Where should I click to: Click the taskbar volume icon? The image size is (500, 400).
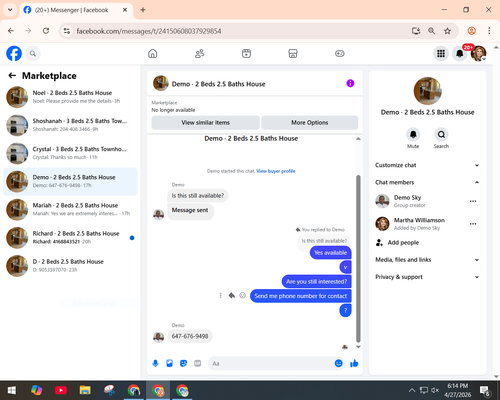pos(435,390)
